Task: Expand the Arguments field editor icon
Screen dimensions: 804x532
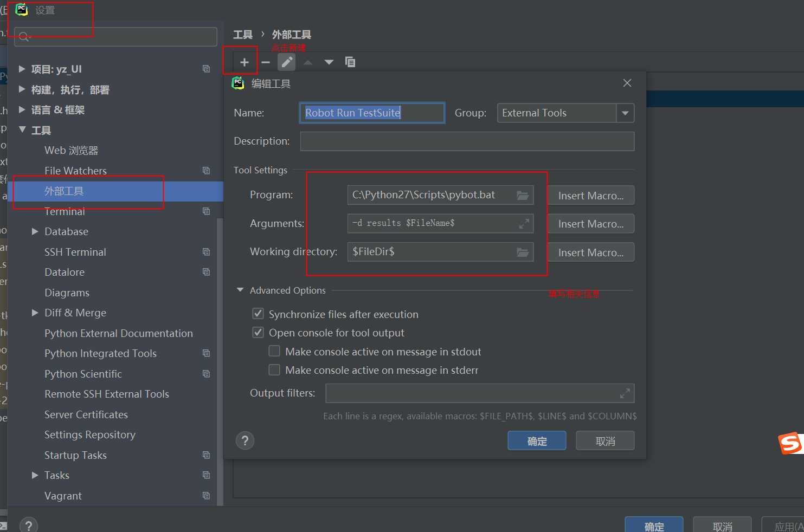Action: pyautogui.click(x=524, y=223)
